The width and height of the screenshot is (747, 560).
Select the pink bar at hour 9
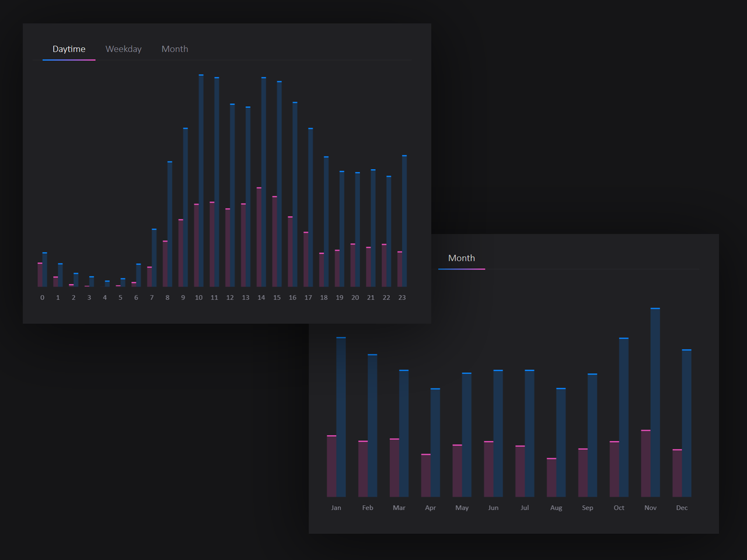click(181, 251)
